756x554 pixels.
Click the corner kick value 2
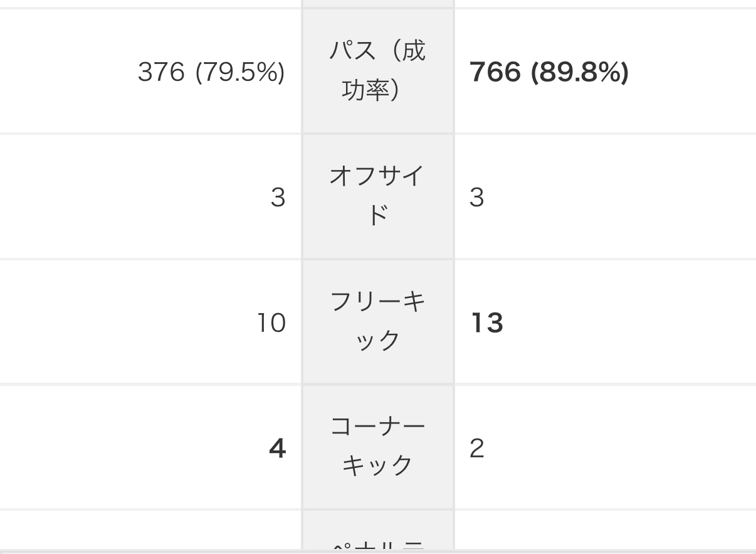476,449
